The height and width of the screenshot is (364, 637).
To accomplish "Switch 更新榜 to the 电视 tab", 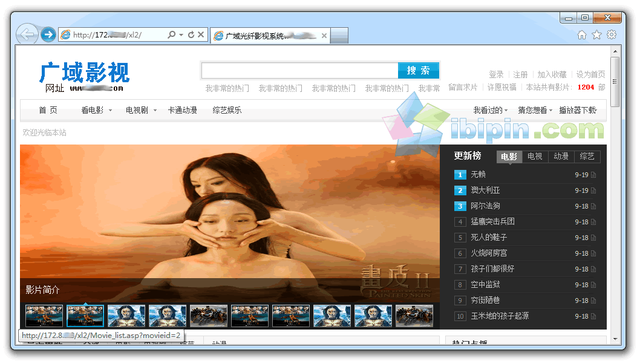I will pyautogui.click(x=535, y=157).
